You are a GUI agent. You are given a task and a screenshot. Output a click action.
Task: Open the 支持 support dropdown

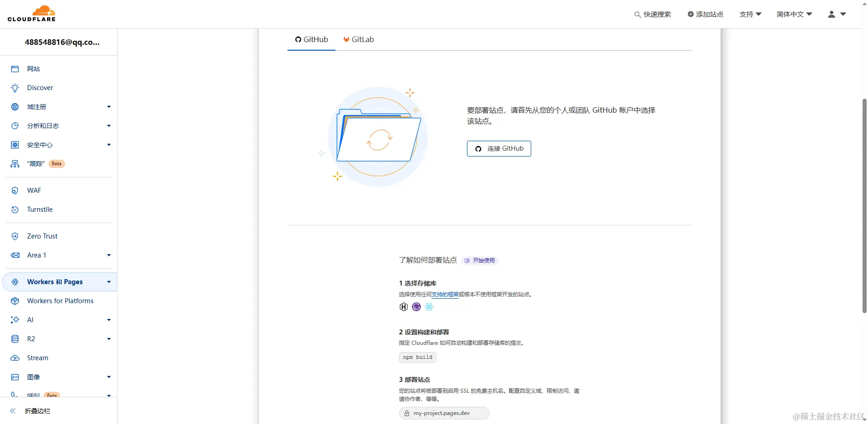750,14
